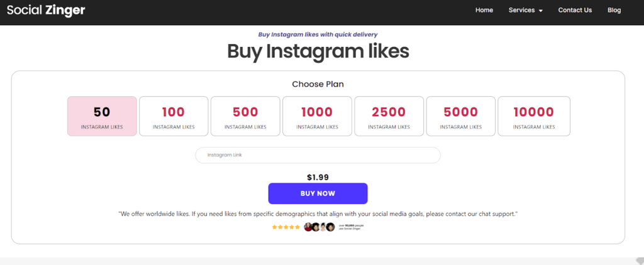Choose the 500 Instagram Likes plan
Screen dimensions: 644x265
245,116
